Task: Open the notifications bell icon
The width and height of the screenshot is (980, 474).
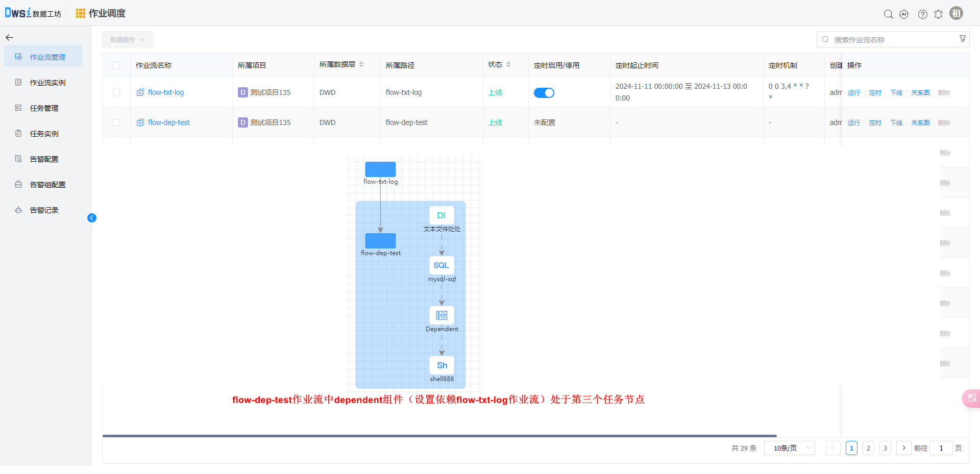Action: [x=938, y=14]
